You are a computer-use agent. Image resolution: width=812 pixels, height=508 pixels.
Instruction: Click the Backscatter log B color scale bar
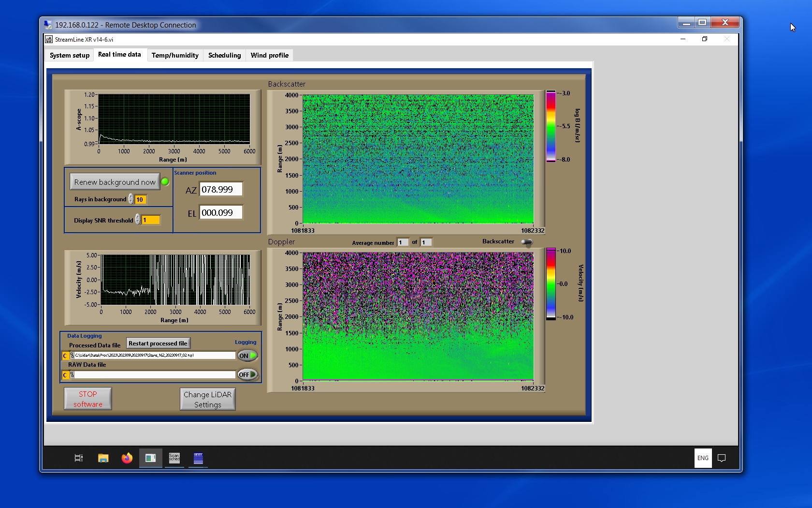[x=551, y=126]
